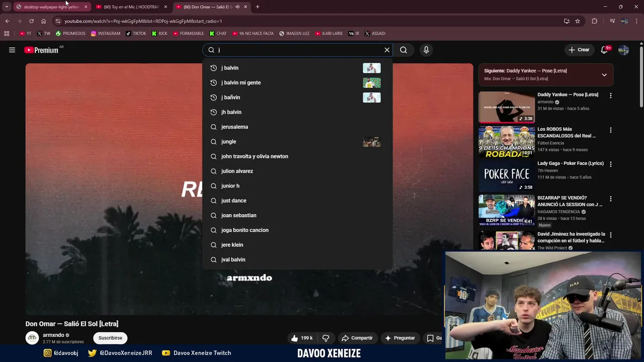644x362 pixels.
Task: Dislike the video with thumbs down
Action: [x=326, y=338]
